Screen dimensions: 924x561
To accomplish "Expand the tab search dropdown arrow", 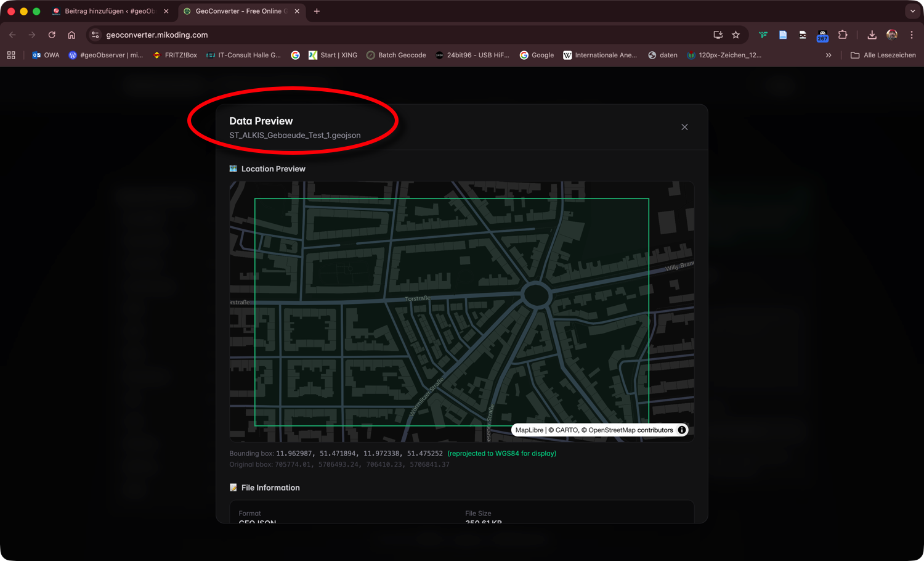I will (912, 11).
